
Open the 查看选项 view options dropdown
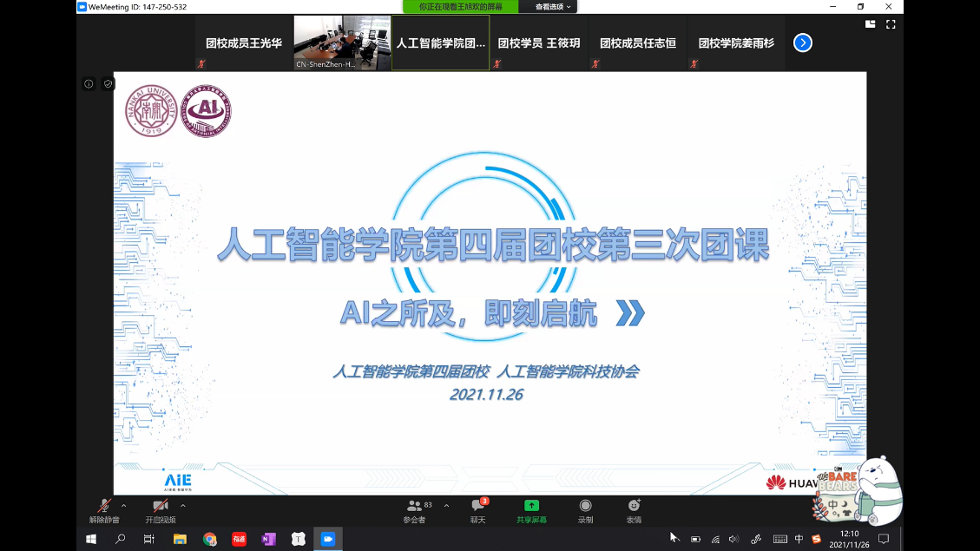(x=553, y=7)
